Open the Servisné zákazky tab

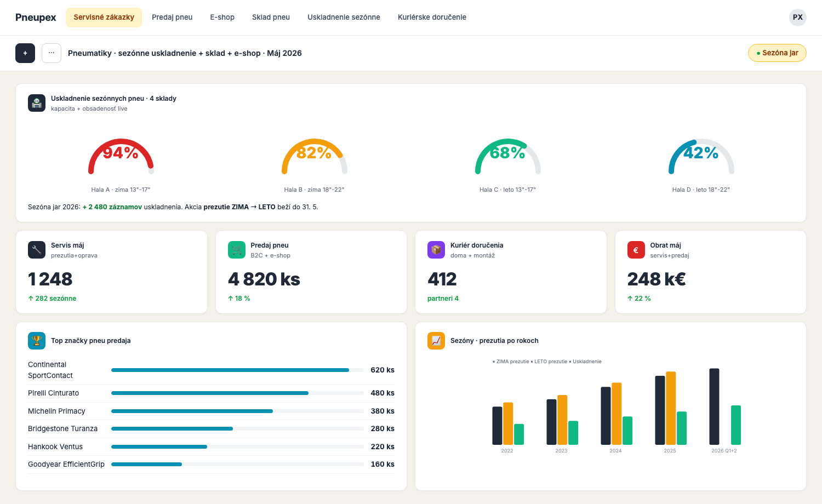tap(104, 18)
